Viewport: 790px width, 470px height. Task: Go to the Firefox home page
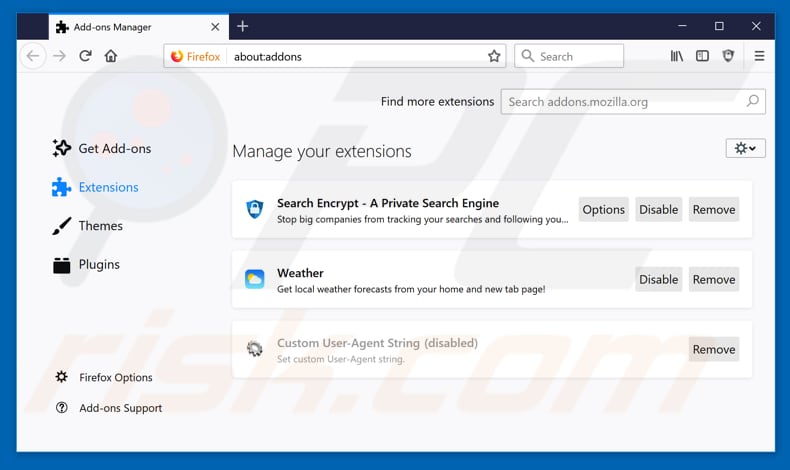[111, 56]
